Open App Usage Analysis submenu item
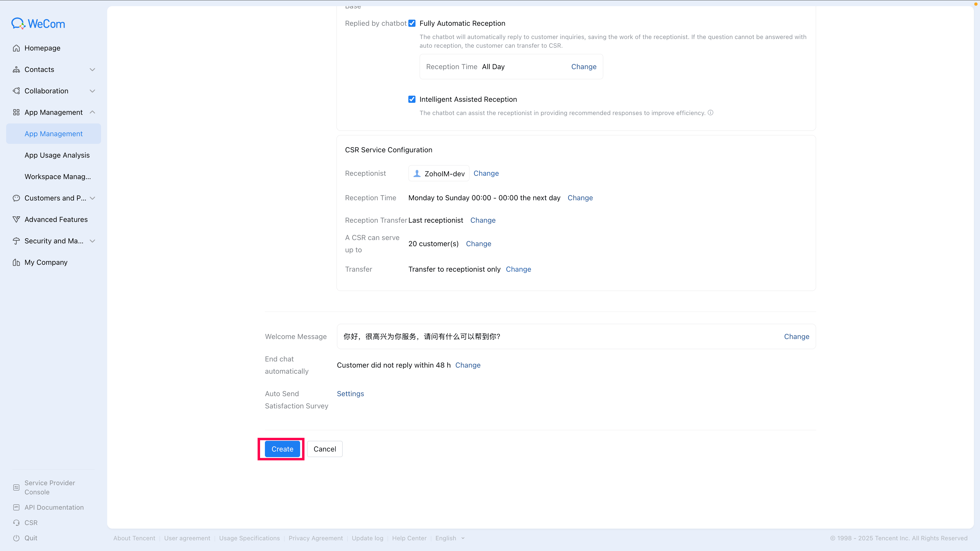This screenshot has height=551, width=980. (x=57, y=155)
